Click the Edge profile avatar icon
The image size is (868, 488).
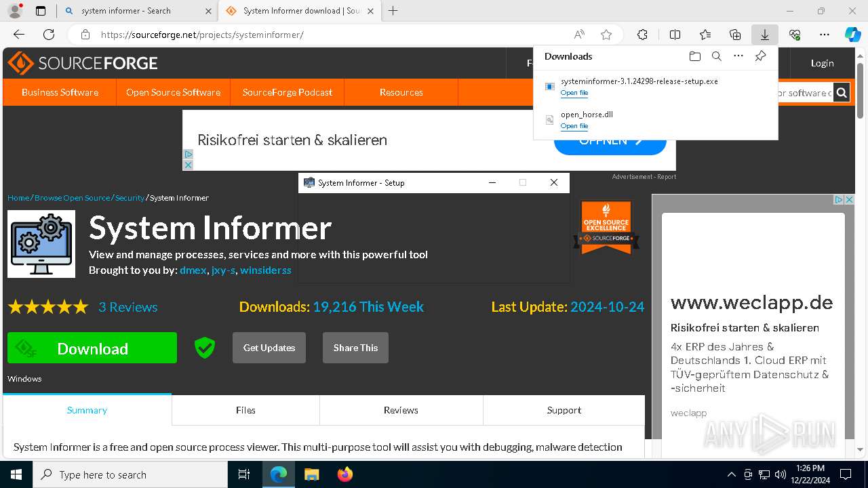pos(15,11)
